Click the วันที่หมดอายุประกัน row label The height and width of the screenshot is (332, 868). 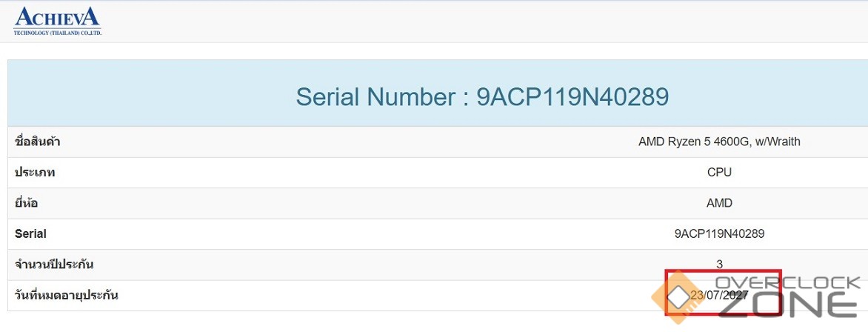pos(66,296)
